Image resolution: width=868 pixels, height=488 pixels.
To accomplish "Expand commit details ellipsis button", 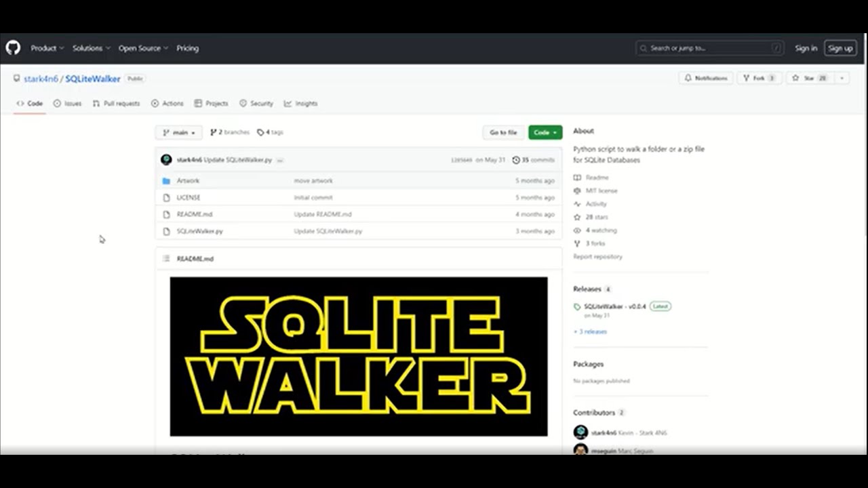I will pyautogui.click(x=280, y=160).
